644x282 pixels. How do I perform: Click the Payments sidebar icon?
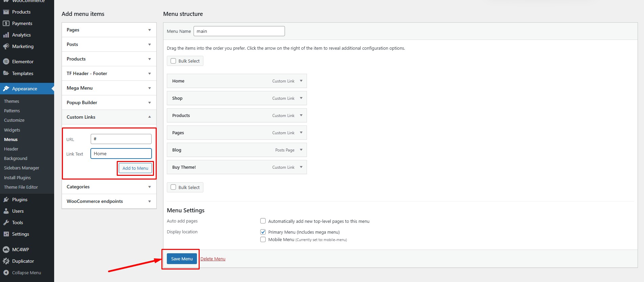point(6,23)
